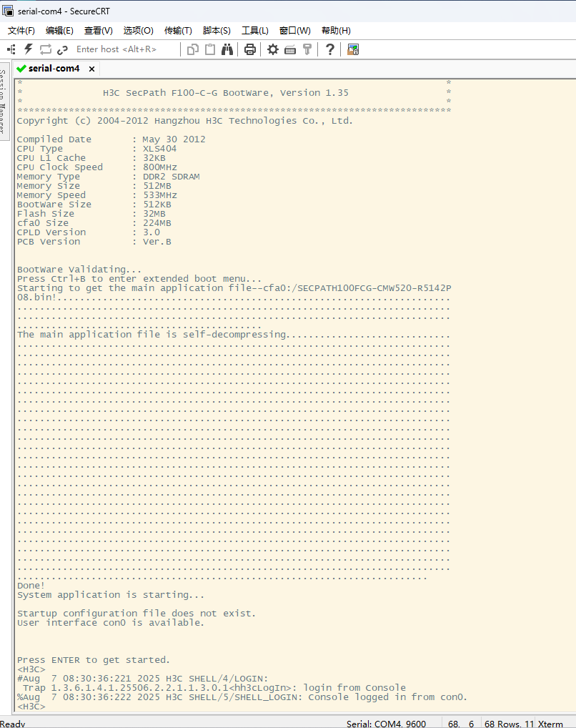The width and height of the screenshot is (576, 728).
Task: Click the last <H3C> prompt line
Action: [31, 707]
